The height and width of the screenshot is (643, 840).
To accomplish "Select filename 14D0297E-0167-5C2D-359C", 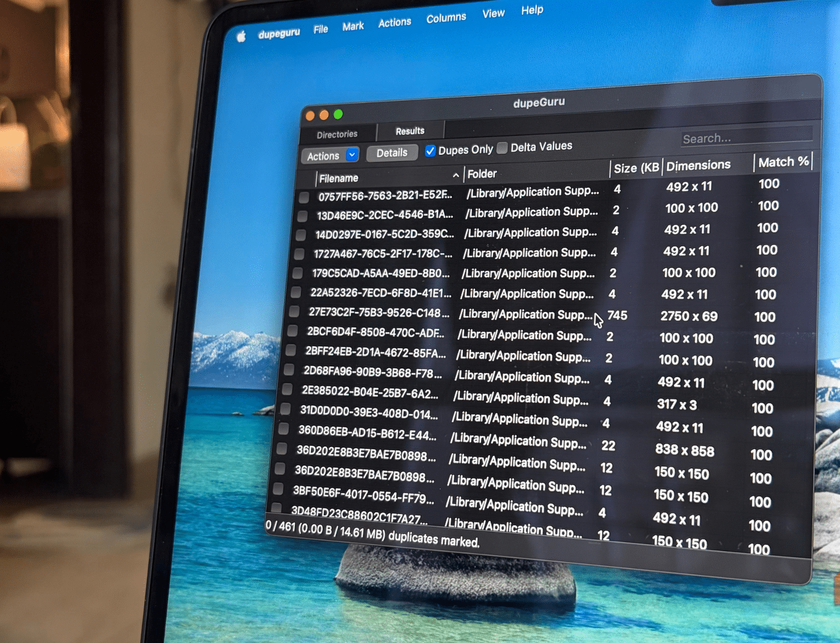I will [x=384, y=234].
